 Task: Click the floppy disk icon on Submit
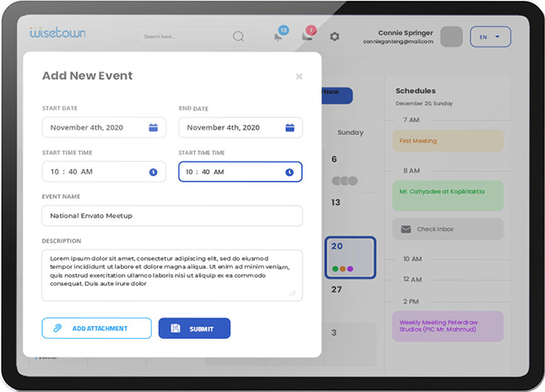click(175, 328)
